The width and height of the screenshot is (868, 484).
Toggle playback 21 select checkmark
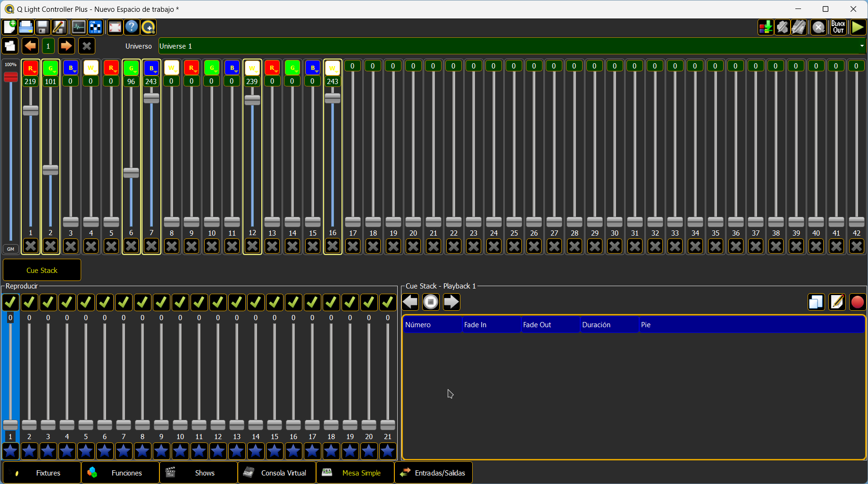tap(388, 302)
